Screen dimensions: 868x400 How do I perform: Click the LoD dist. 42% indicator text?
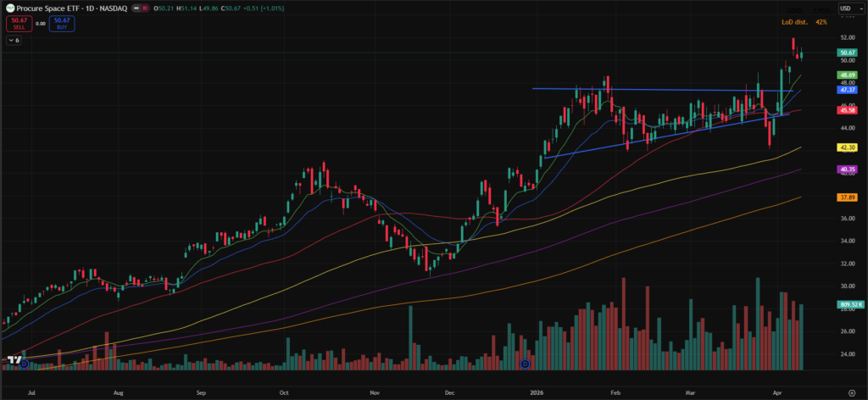click(804, 21)
